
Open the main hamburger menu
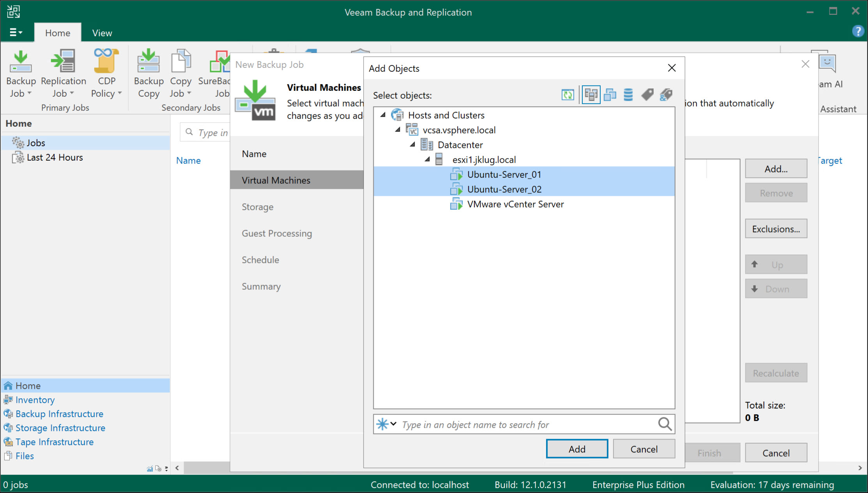[16, 32]
